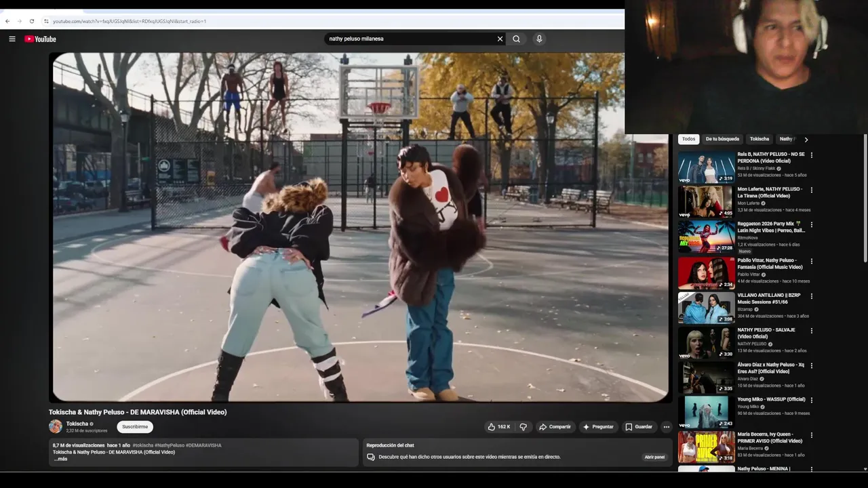Open Álvaro Díaz Xq Eres Así thumbnail
The image size is (868, 488).
706,377
